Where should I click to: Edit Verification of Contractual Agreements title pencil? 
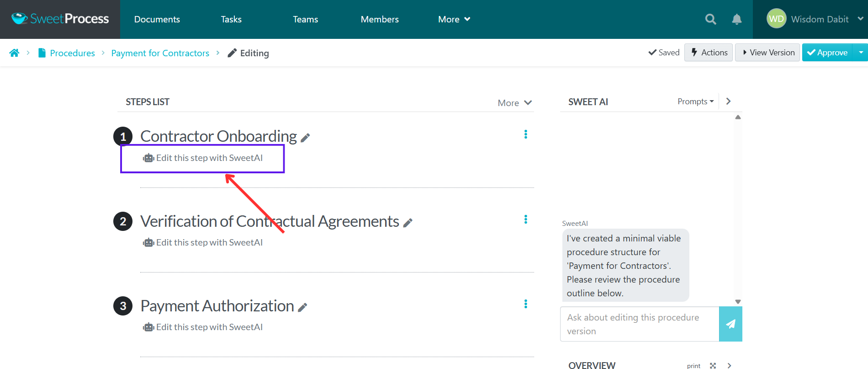408,223
